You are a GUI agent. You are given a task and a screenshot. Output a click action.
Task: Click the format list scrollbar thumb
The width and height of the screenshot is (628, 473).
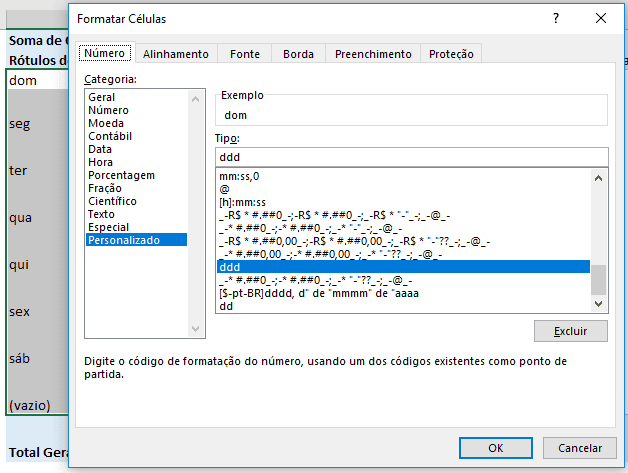click(x=598, y=280)
